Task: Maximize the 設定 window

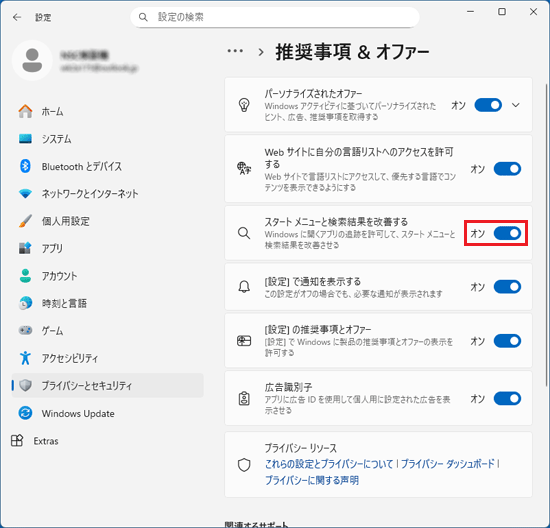Action: point(502,12)
